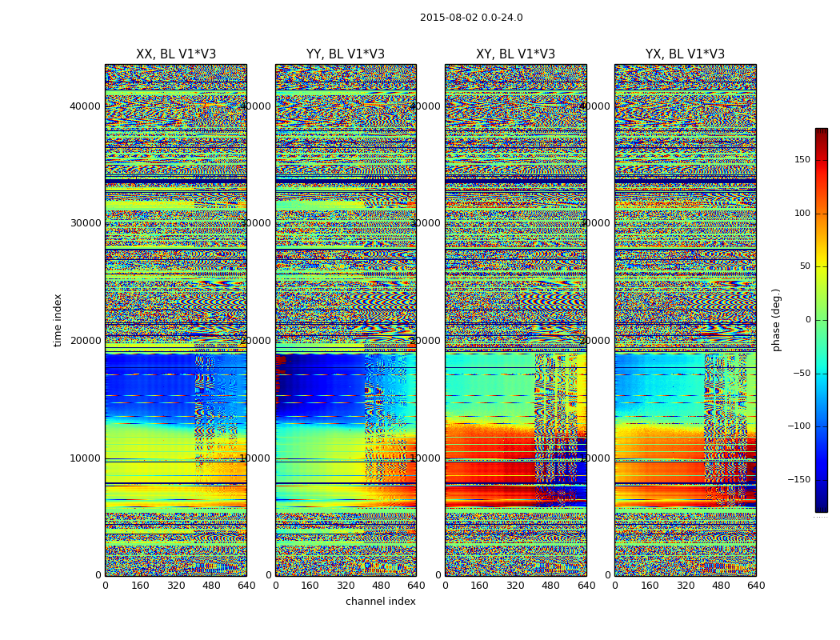The width and height of the screenshot is (840, 640).
Task: Click YX plot x-axis tick "320"
Action: point(685,586)
